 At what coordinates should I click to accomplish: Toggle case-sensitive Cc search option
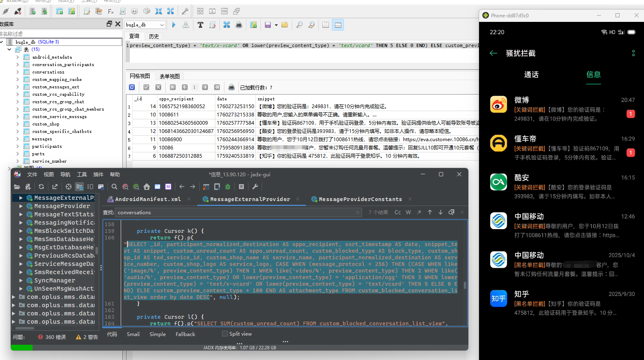(398, 212)
